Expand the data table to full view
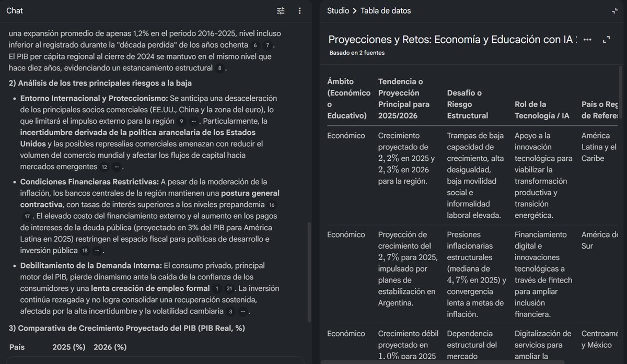This screenshot has width=627, height=364. coord(607,40)
